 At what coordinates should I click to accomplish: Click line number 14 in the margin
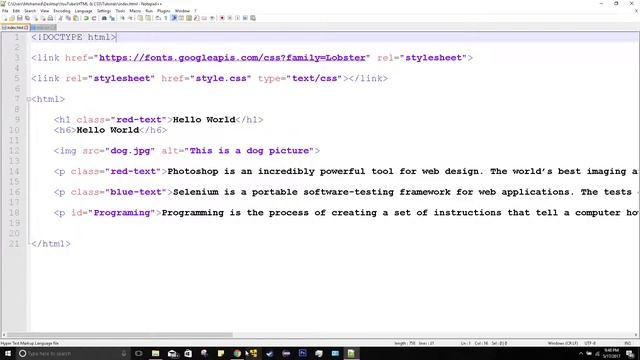[x=14, y=171]
